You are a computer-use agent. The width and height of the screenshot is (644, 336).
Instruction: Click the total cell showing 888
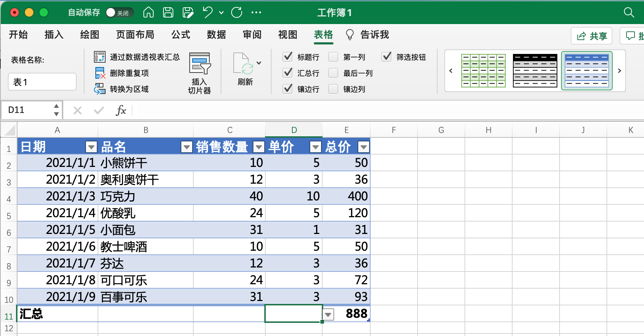[x=346, y=314]
